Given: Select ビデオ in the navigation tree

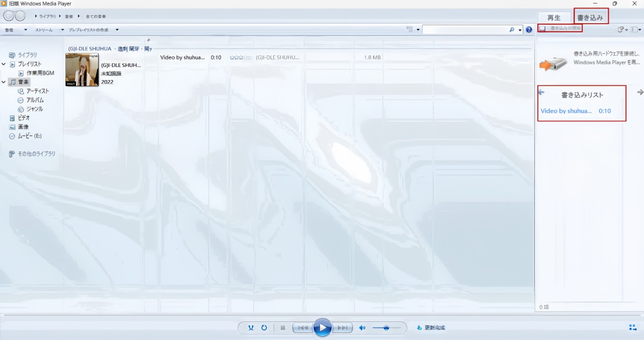Looking at the screenshot, I should (x=24, y=118).
